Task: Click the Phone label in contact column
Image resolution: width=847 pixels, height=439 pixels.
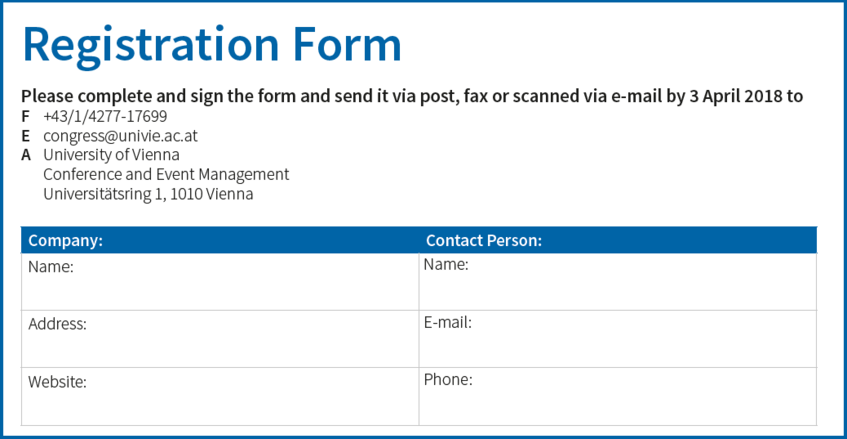Action: pos(448,380)
